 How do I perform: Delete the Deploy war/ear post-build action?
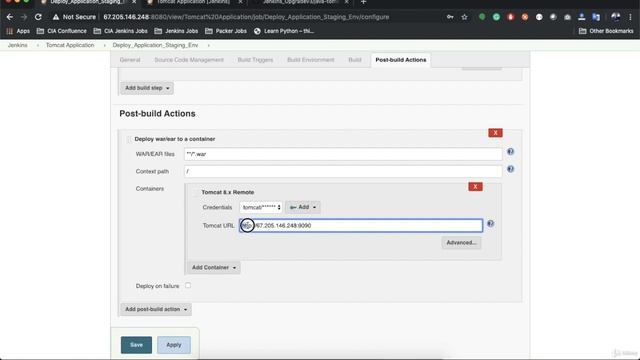496,133
